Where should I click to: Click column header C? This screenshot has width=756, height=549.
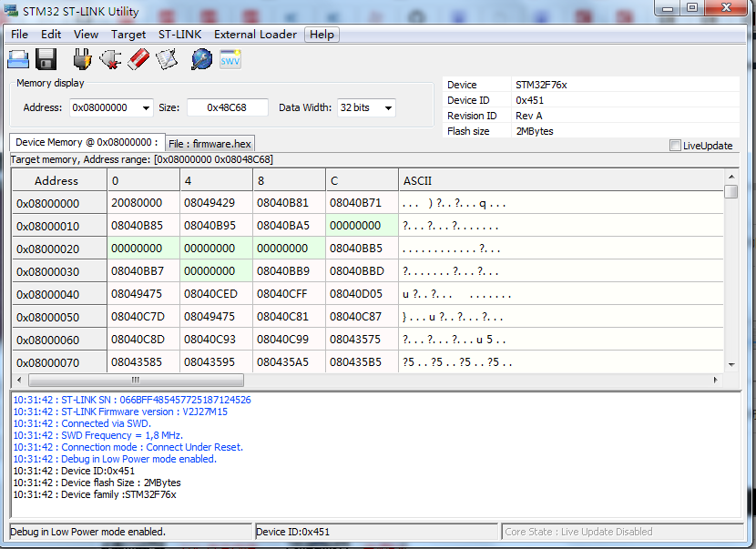[x=363, y=181]
